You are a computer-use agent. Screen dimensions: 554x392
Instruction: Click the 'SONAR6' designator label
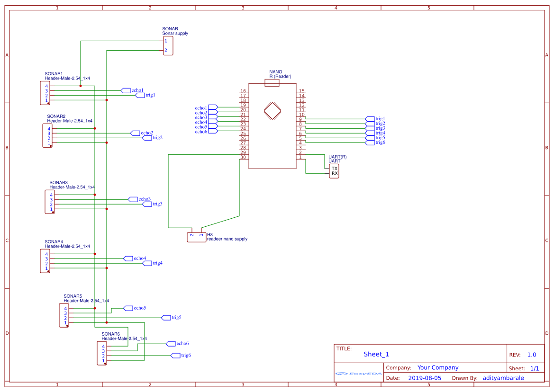coord(110,334)
